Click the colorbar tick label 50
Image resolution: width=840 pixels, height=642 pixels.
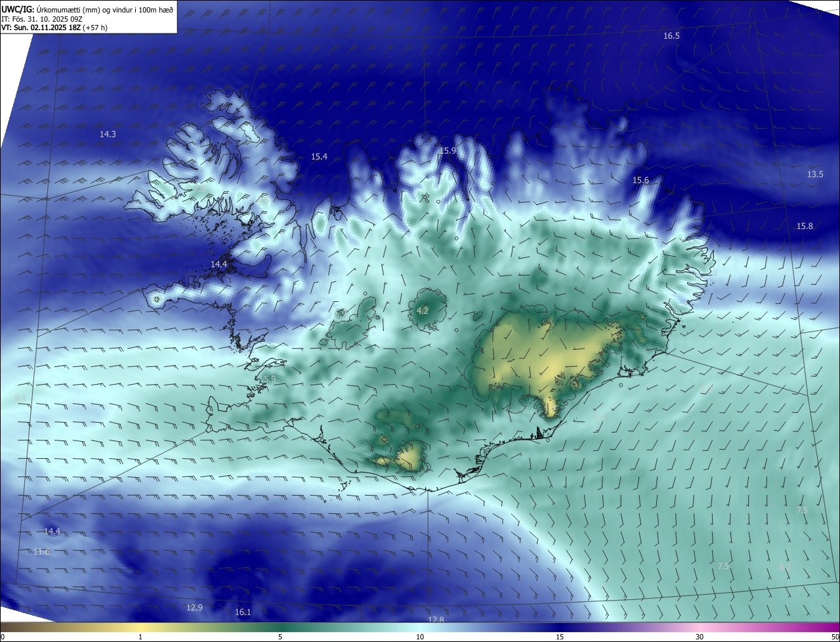835,637
